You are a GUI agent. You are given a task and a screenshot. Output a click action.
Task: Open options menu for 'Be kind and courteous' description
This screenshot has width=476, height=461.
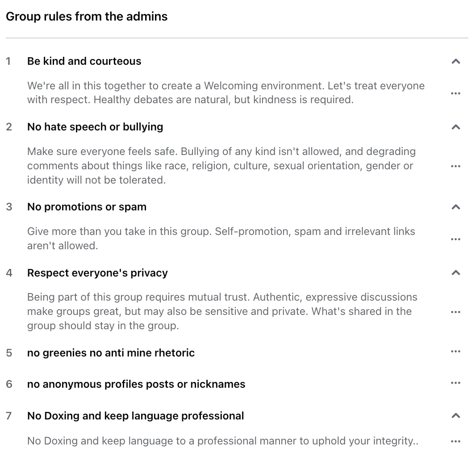pyautogui.click(x=455, y=93)
